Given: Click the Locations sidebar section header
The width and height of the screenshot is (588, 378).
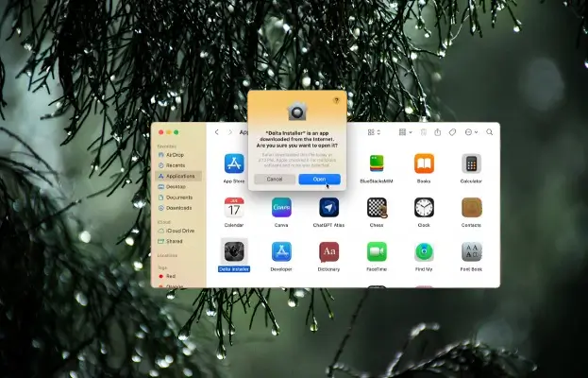Looking at the screenshot, I should [x=167, y=256].
